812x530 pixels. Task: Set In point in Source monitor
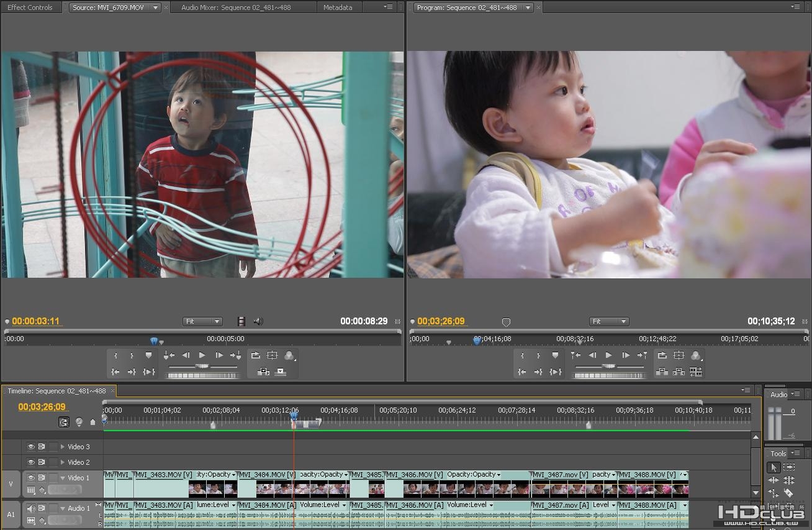click(115, 355)
